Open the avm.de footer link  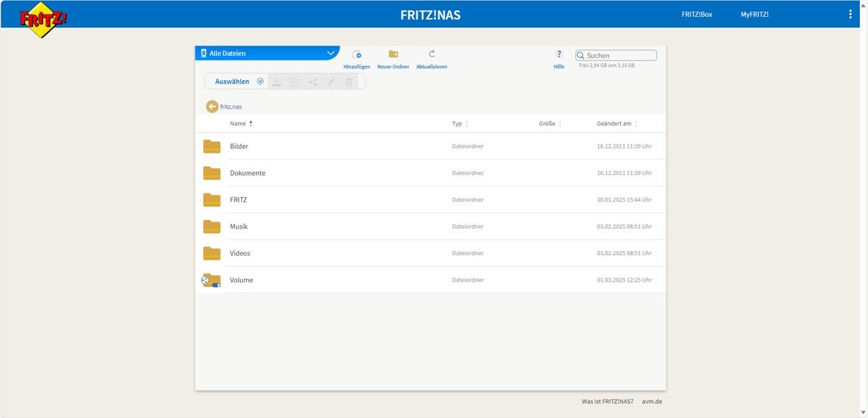click(652, 402)
